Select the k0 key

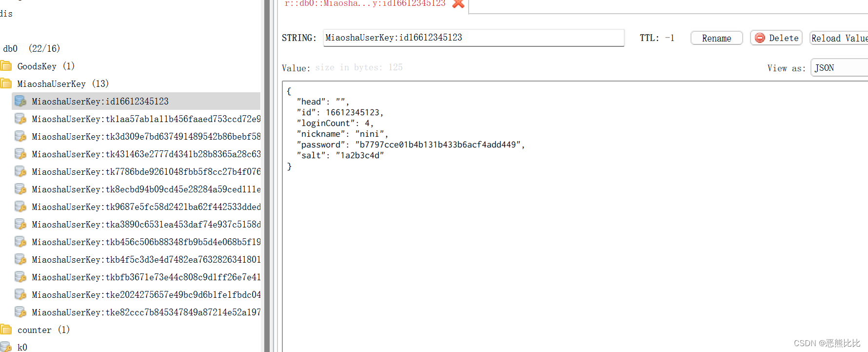[22, 347]
